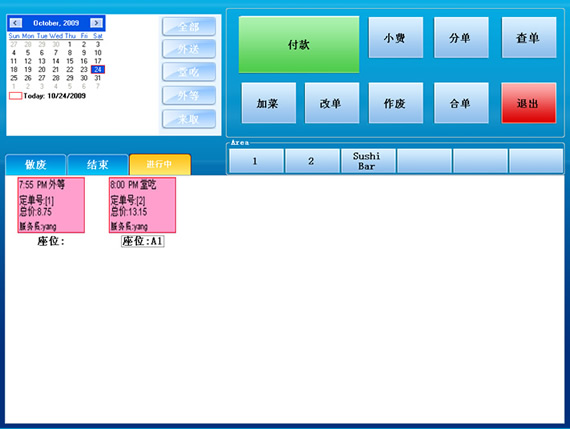
Task: Go to previous month in calendar
Action: click(15, 23)
